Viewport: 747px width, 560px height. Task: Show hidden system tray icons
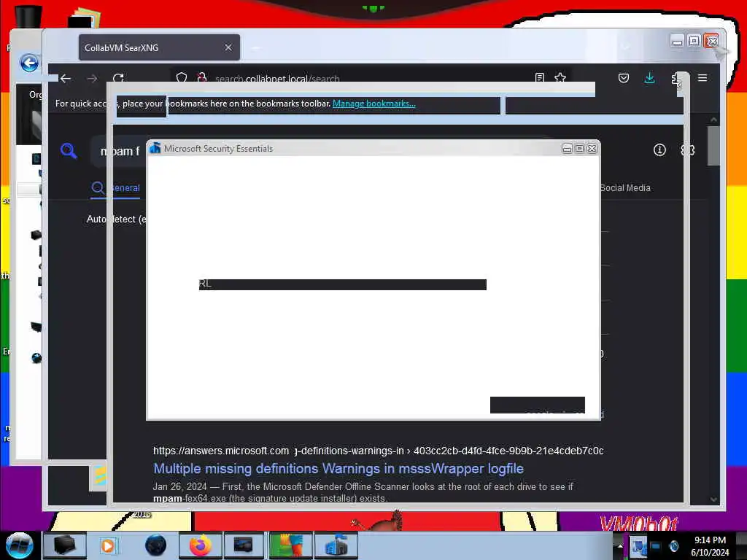pyautogui.click(x=620, y=546)
